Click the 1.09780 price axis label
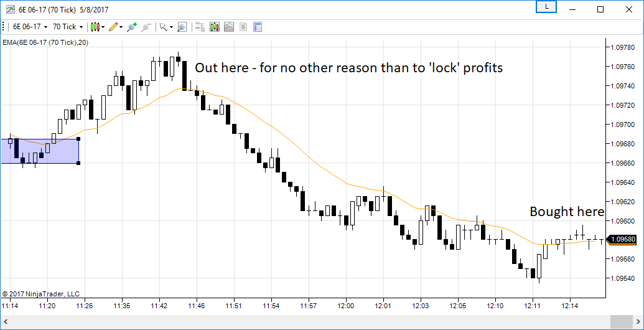644x330 pixels. [x=623, y=47]
